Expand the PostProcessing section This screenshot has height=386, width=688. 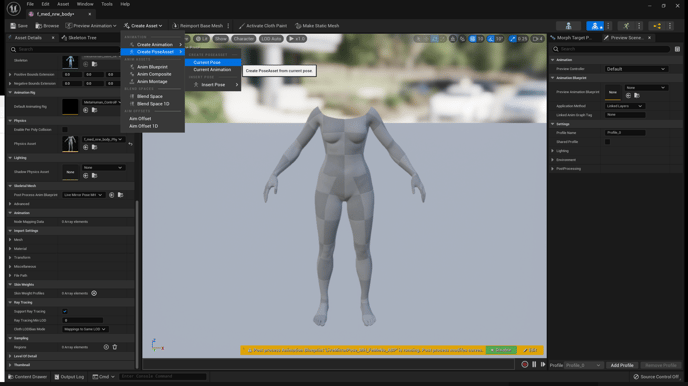(552, 169)
